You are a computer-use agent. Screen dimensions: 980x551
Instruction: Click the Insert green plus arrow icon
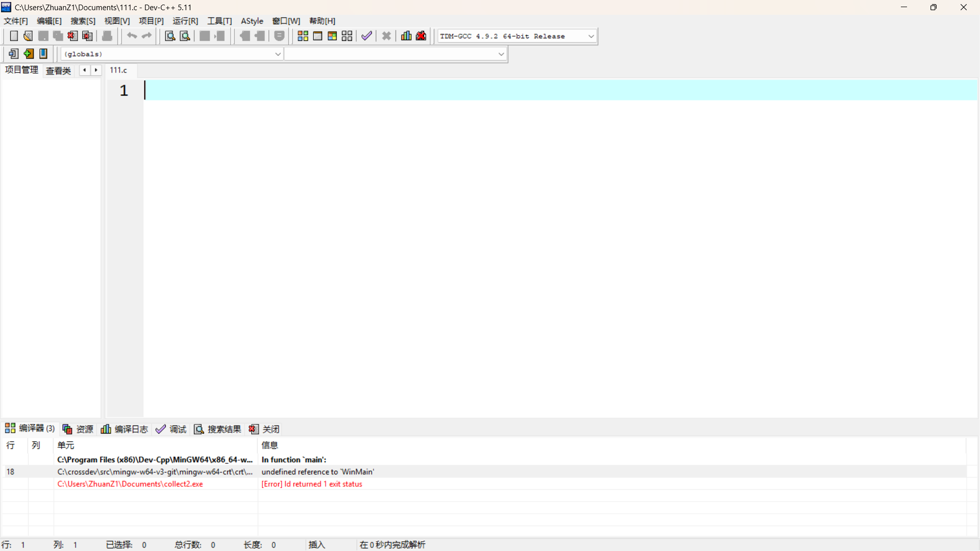coord(29,54)
